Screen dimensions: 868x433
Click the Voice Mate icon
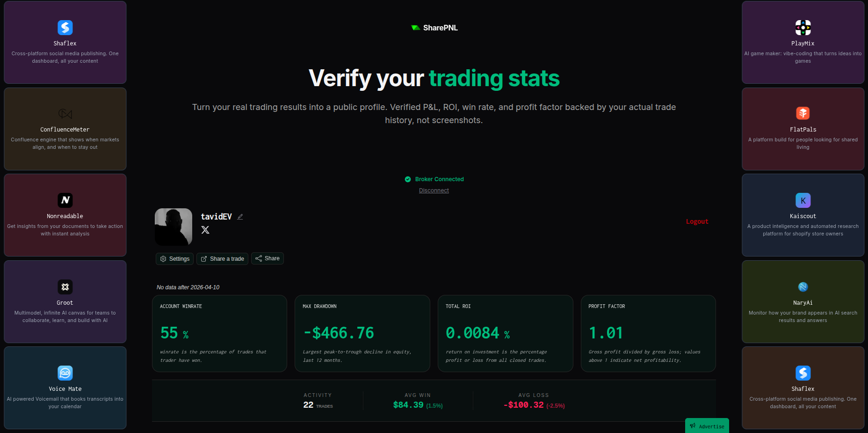point(65,373)
